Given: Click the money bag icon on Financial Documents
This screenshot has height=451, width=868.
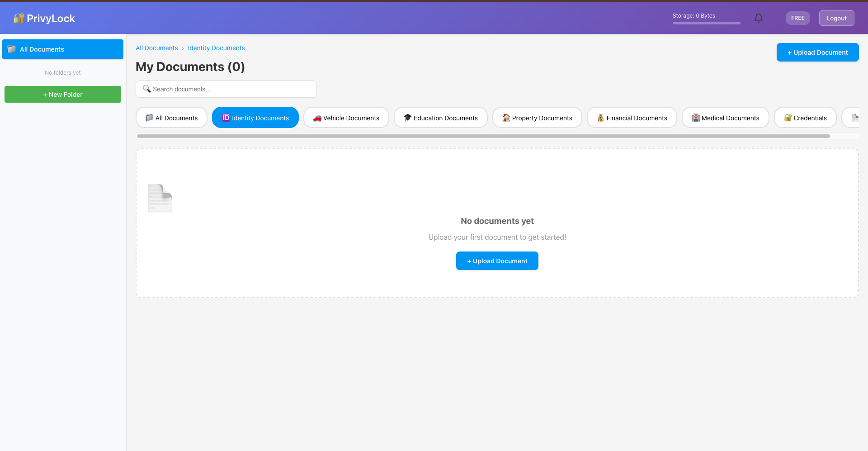Looking at the screenshot, I should pyautogui.click(x=600, y=118).
